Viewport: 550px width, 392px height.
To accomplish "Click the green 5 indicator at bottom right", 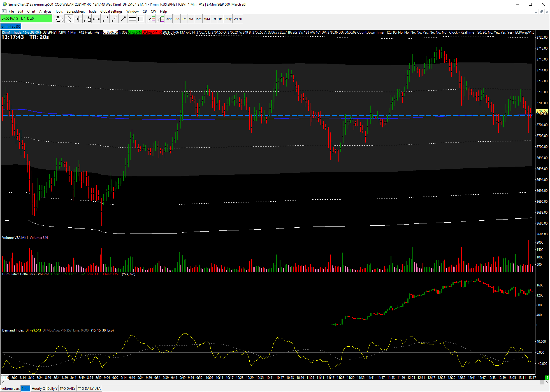I will [547, 377].
